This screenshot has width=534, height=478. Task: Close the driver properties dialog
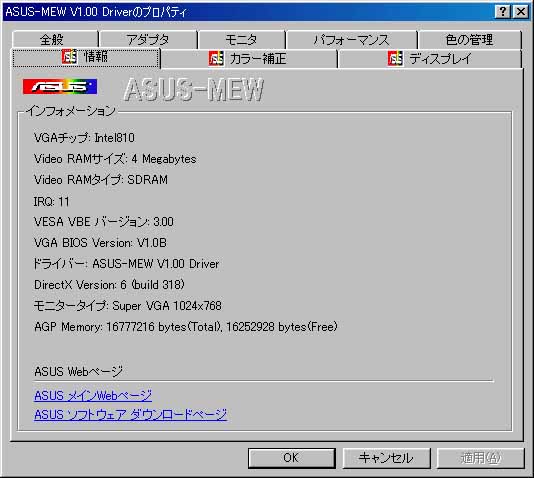[521, 12]
